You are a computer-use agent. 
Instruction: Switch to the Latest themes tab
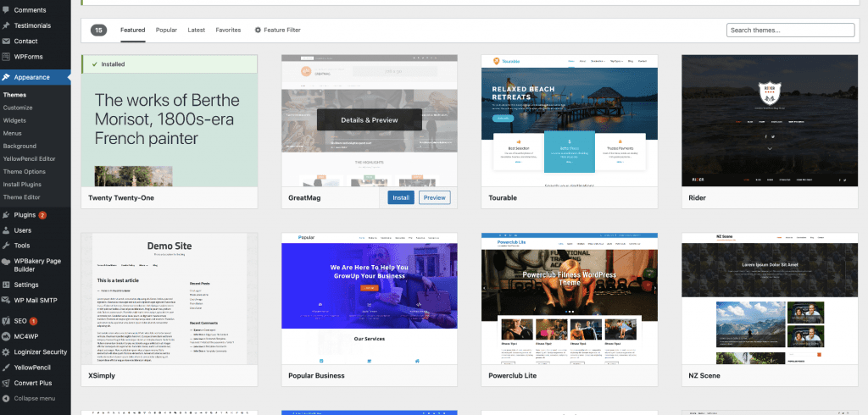[196, 30]
